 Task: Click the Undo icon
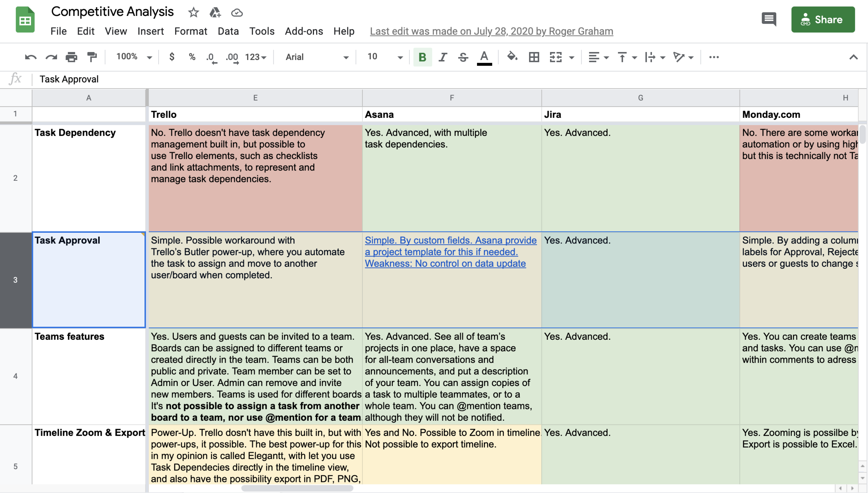click(30, 57)
